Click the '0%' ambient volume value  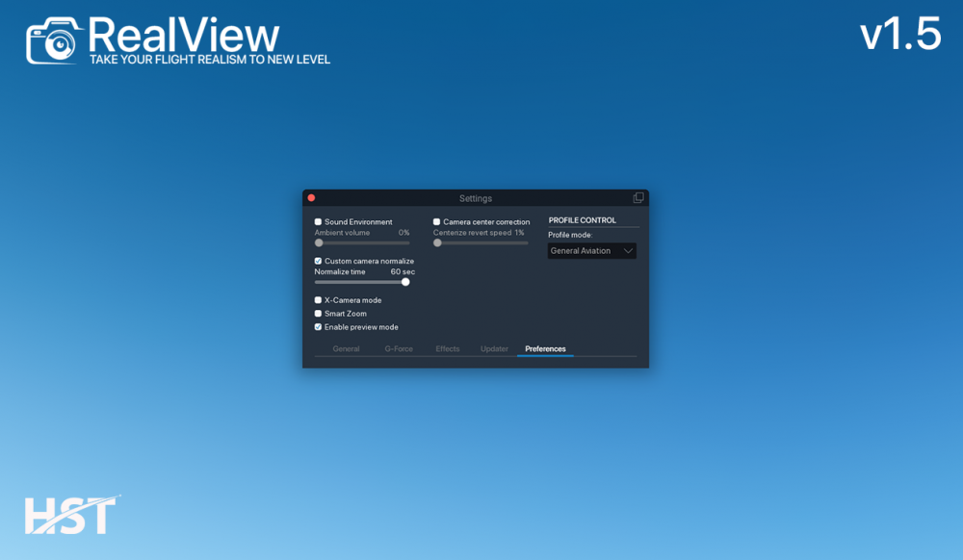pyautogui.click(x=403, y=233)
